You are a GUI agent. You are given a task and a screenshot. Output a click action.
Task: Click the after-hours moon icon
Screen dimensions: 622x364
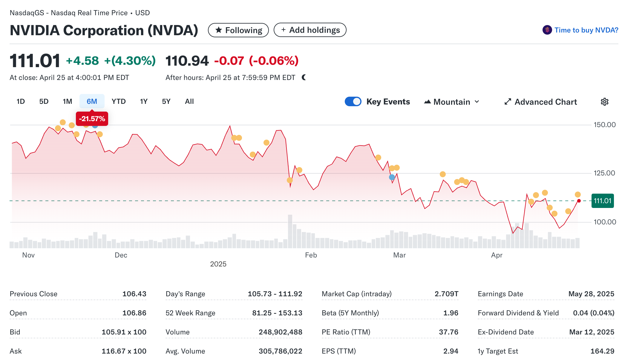(x=304, y=78)
